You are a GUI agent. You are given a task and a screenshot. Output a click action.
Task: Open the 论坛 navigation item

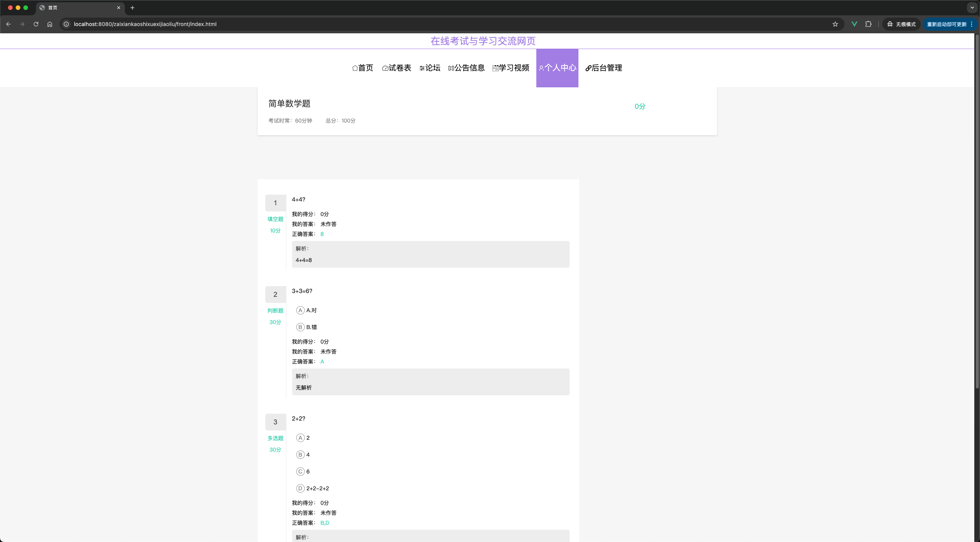430,68
